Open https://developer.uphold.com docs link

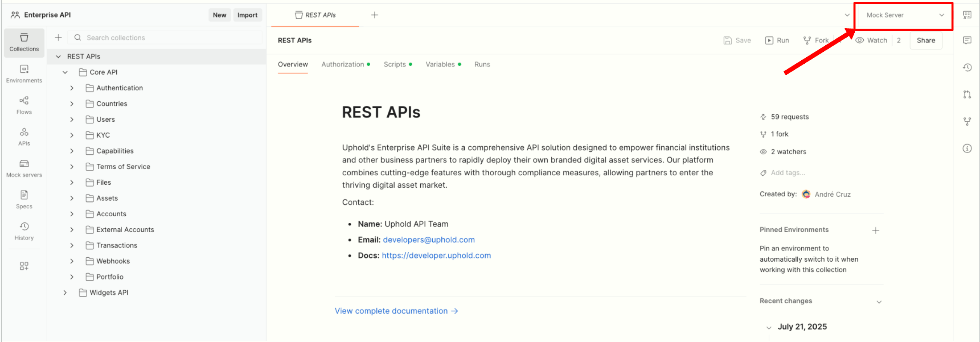[x=436, y=256]
